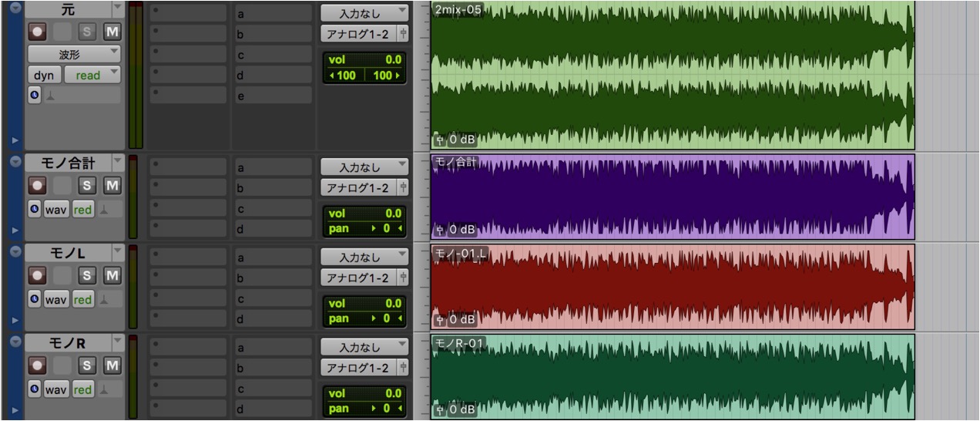
Task: Open the 波形 track view selector
Action: click(74, 54)
